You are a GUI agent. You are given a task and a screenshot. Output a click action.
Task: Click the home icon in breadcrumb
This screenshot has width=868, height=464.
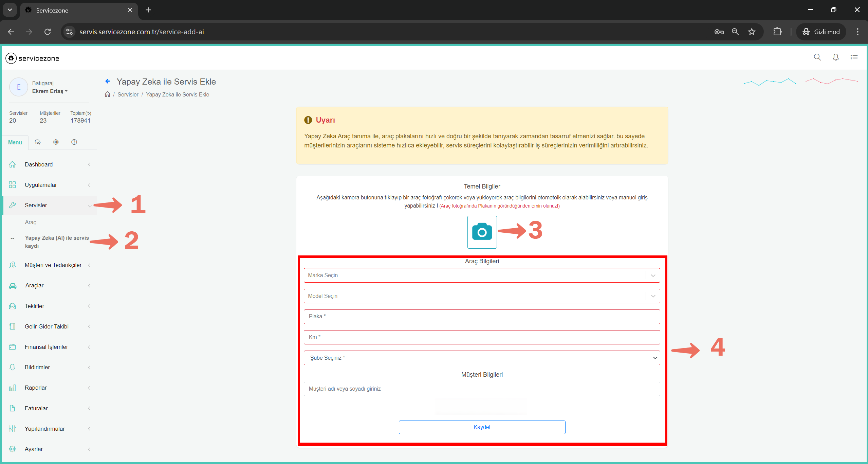[x=107, y=94]
